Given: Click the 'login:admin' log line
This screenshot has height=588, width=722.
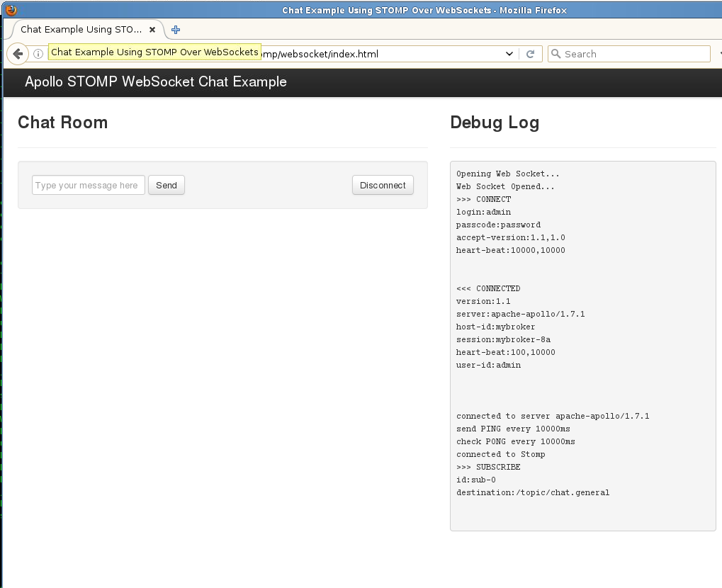Looking at the screenshot, I should (x=483, y=212).
